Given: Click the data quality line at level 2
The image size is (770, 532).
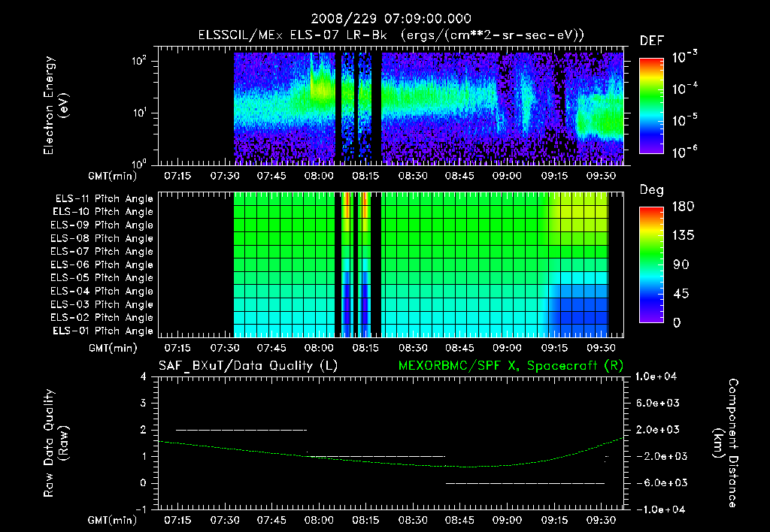Looking at the screenshot, I should click(241, 430).
